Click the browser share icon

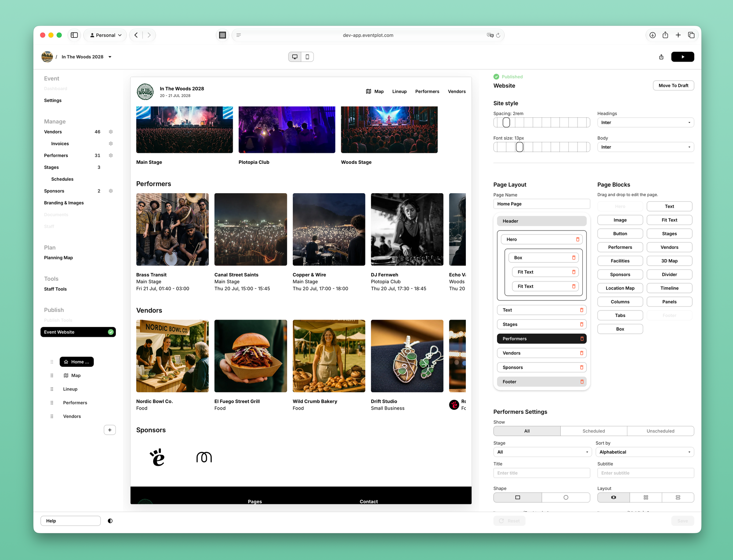click(x=665, y=35)
